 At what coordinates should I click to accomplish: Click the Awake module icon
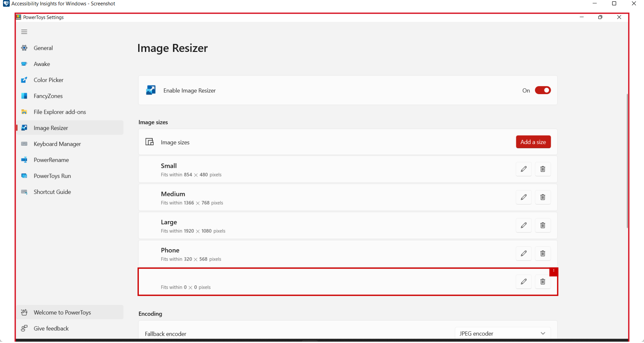(x=24, y=64)
